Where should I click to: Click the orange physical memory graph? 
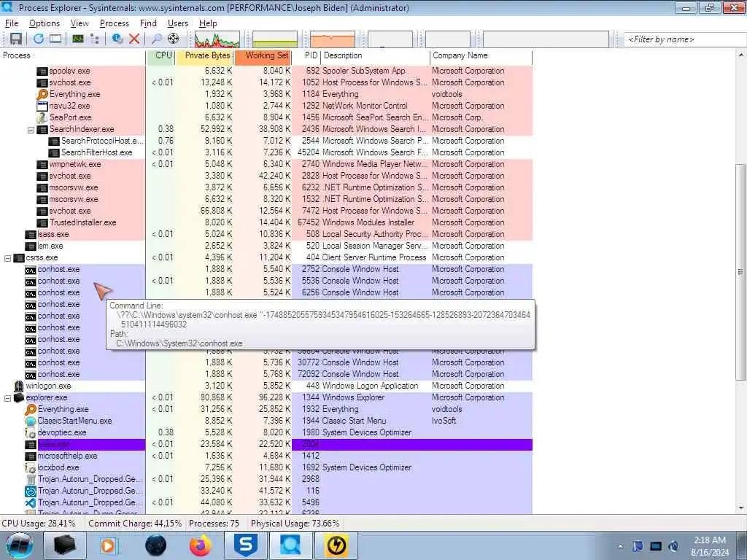[x=333, y=39]
